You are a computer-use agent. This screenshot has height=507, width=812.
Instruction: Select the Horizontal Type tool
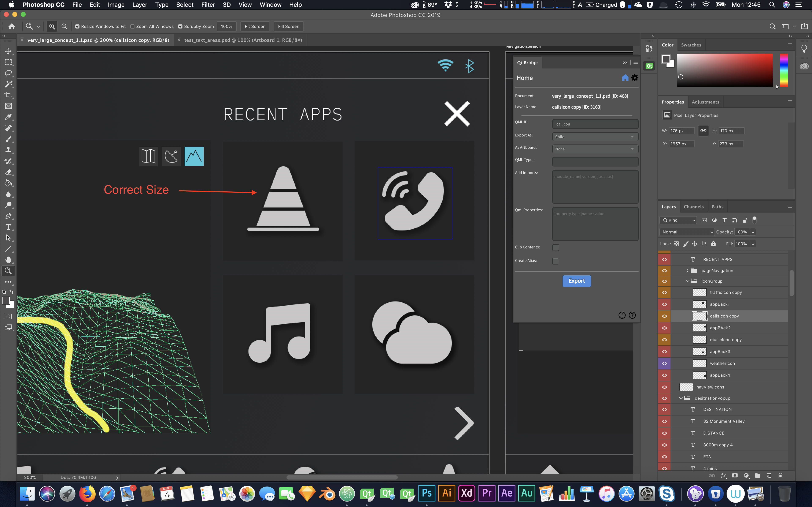pos(8,227)
